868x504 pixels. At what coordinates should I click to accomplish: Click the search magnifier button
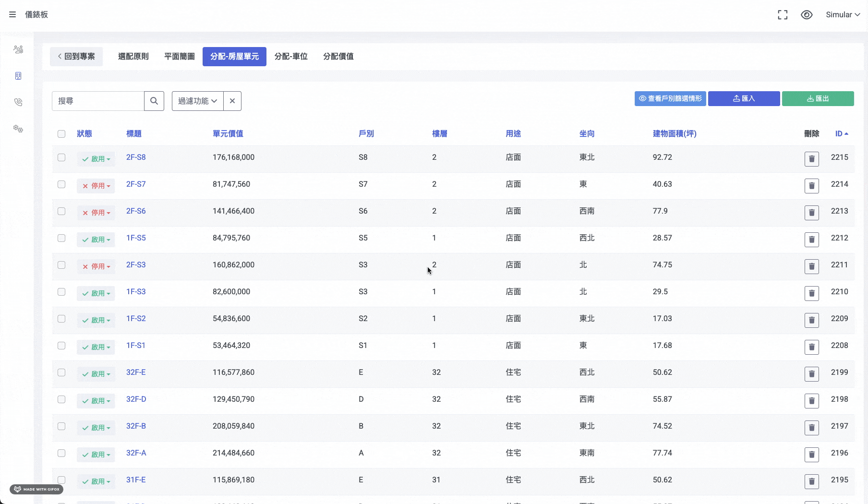pos(154,101)
